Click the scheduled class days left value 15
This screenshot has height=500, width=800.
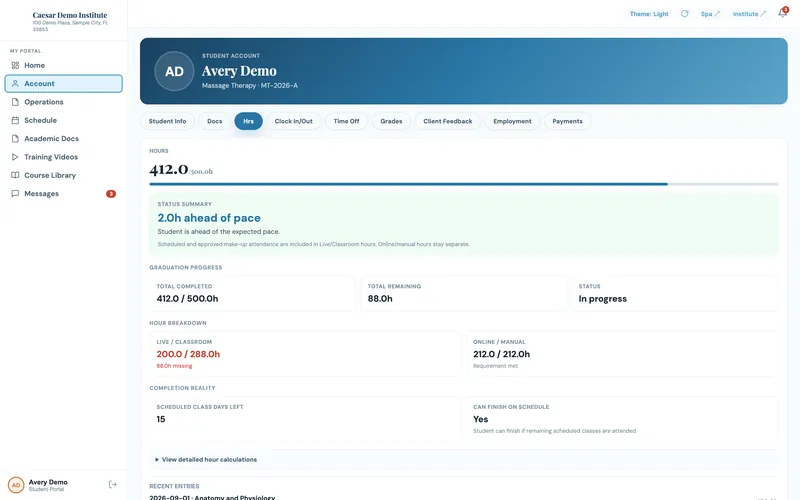pos(161,419)
